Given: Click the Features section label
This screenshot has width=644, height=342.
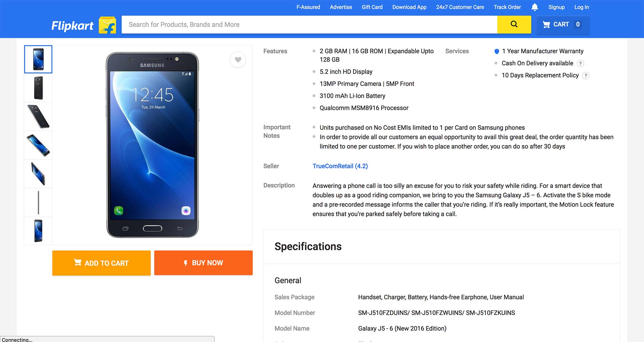Looking at the screenshot, I should pyautogui.click(x=275, y=51).
